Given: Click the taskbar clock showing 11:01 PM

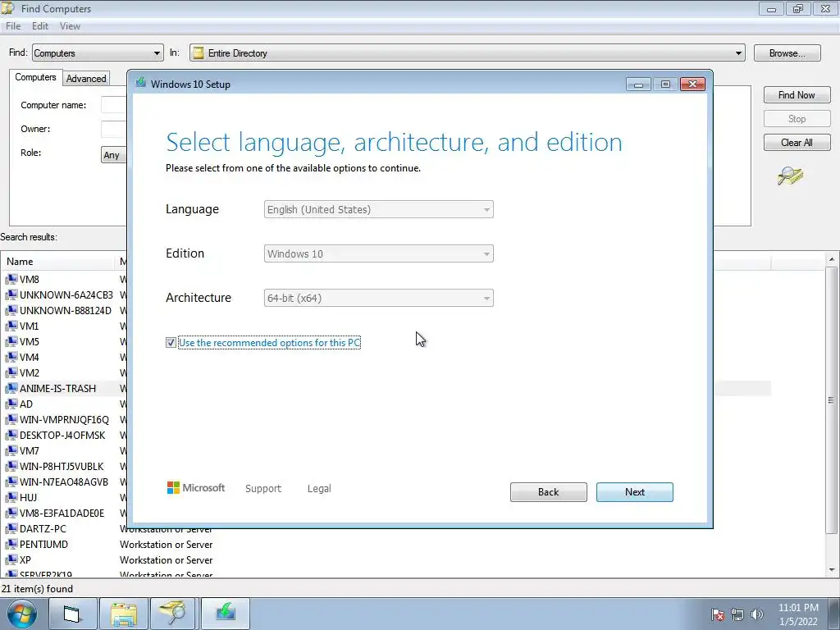Looking at the screenshot, I should point(798,614).
